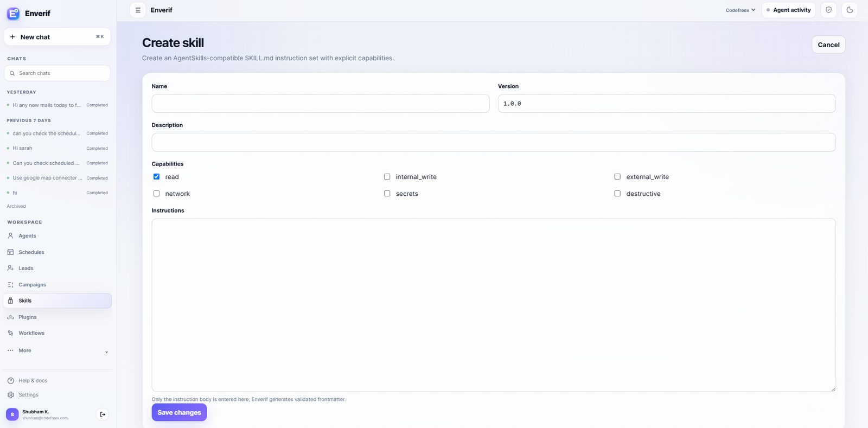This screenshot has width=868, height=428.
Task: Open the Codefreex workspace dropdown
Action: 741,10
